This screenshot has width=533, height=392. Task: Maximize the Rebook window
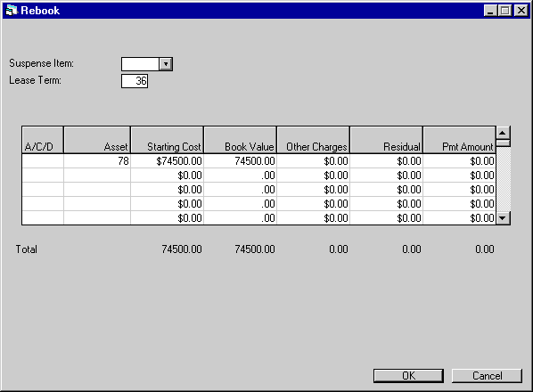505,11
